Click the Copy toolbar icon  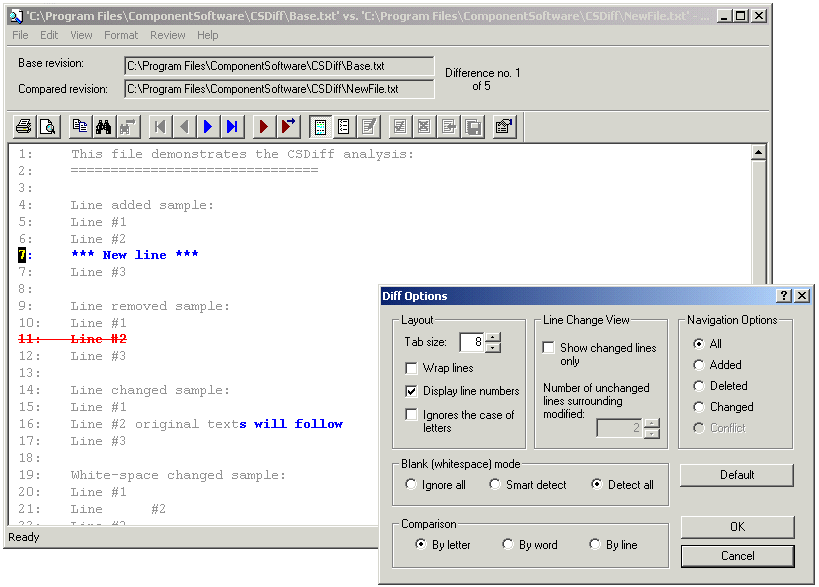[x=79, y=127]
